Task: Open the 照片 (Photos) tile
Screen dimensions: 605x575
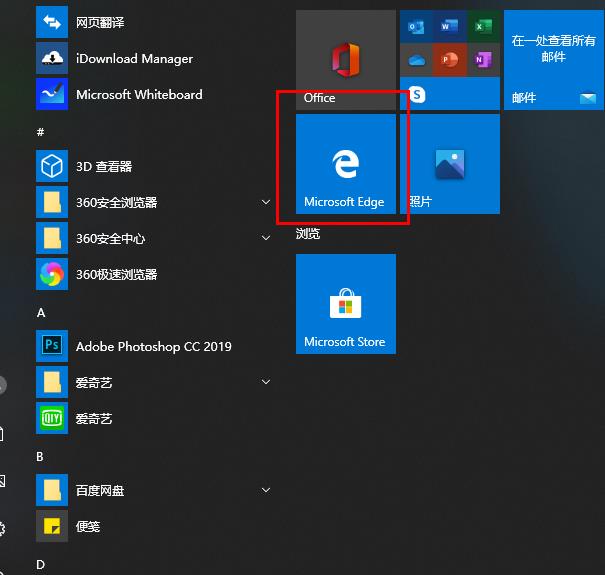Action: click(449, 164)
